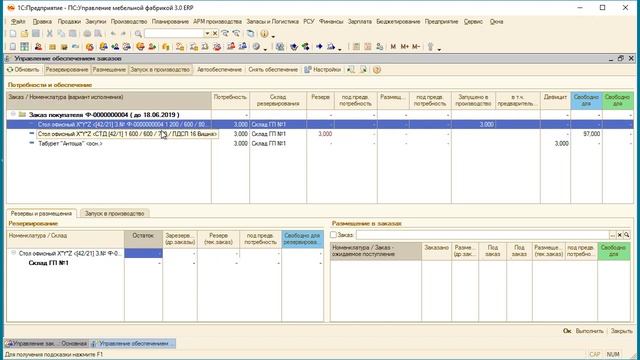Open the Запасы и Логистика menu
The height and width of the screenshot is (360, 640).
pos(272,22)
